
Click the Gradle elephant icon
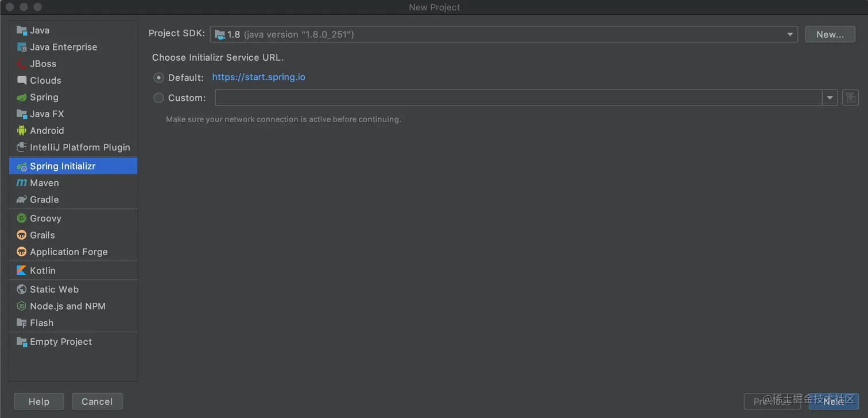point(22,200)
